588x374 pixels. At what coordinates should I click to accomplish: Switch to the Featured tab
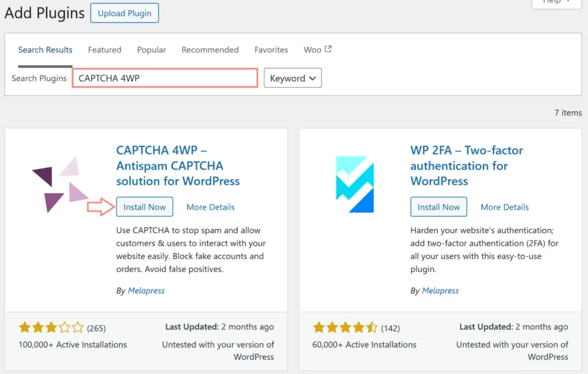coord(105,49)
